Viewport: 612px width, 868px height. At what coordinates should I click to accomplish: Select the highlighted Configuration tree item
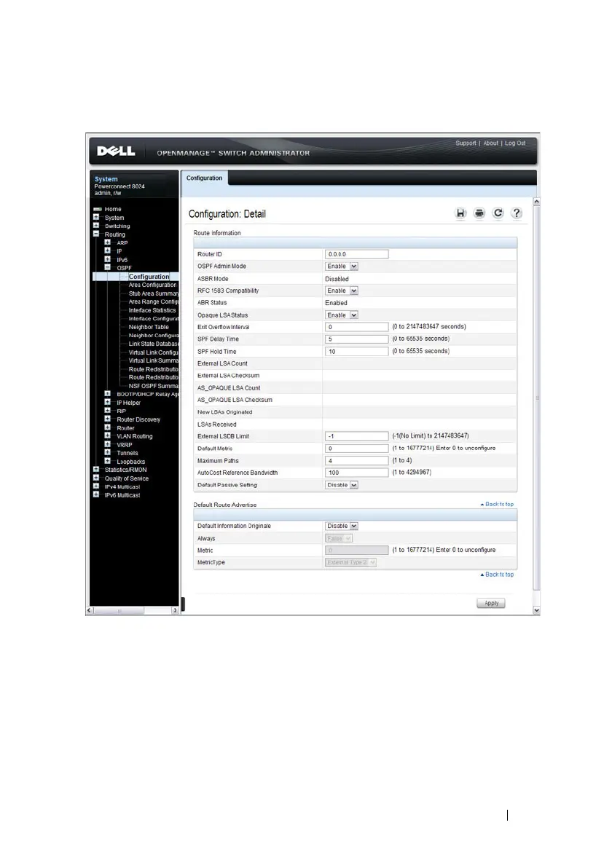coord(149,277)
